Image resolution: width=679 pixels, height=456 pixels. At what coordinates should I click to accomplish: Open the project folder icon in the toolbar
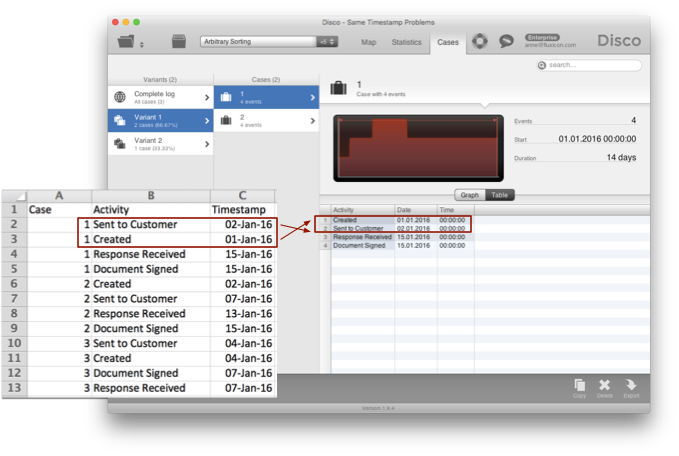click(x=126, y=42)
